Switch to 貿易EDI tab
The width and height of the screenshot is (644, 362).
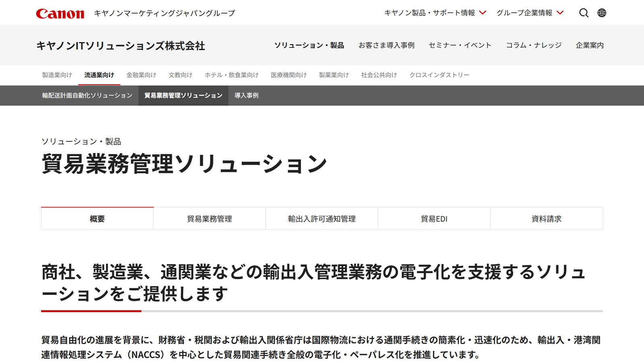click(x=434, y=218)
